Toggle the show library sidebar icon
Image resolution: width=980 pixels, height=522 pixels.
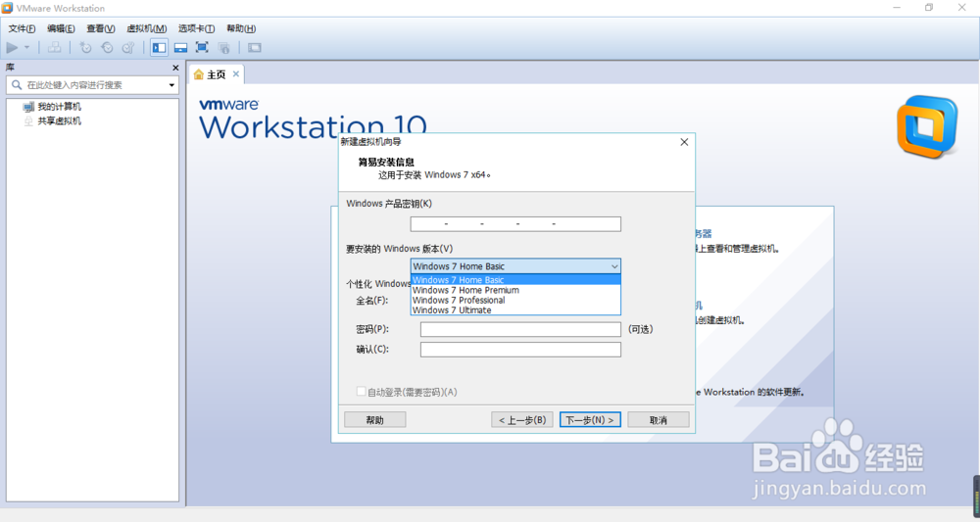pyautogui.click(x=160, y=47)
